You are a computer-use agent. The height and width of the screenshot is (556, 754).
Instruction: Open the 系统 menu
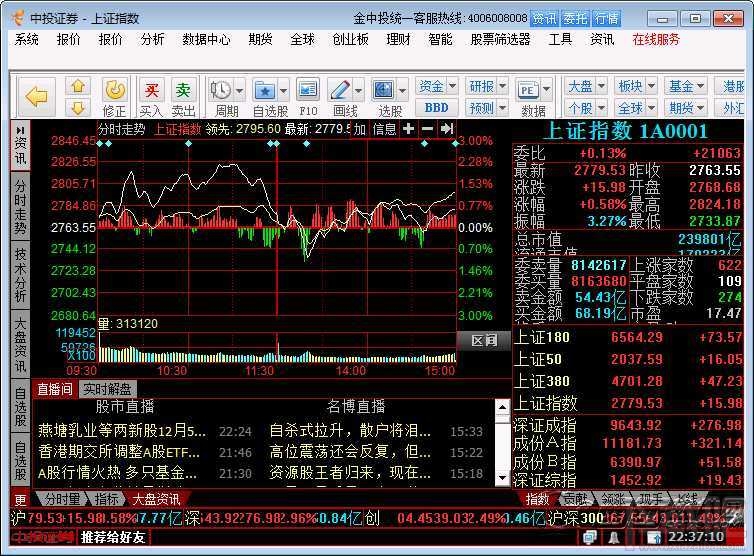(26, 39)
